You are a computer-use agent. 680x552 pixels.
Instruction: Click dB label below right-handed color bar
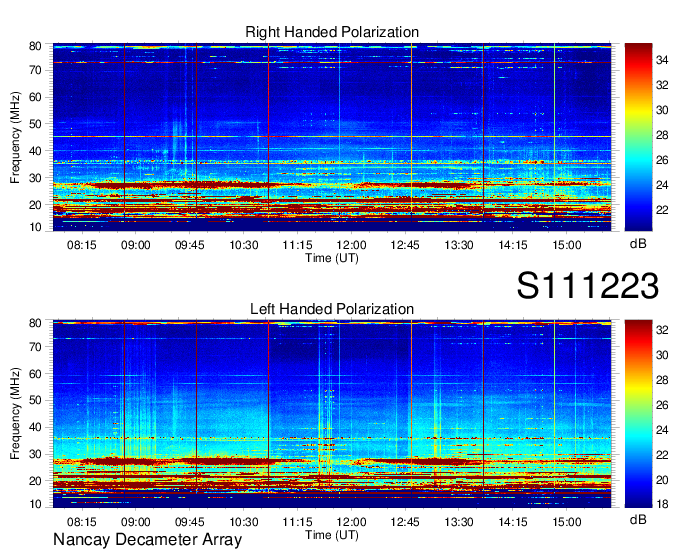[638, 244]
